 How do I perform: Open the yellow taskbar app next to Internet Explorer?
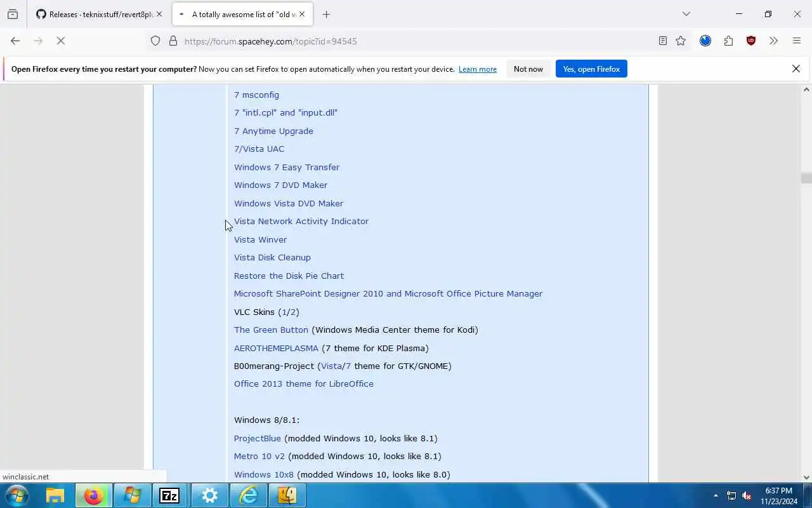pyautogui.click(x=287, y=495)
